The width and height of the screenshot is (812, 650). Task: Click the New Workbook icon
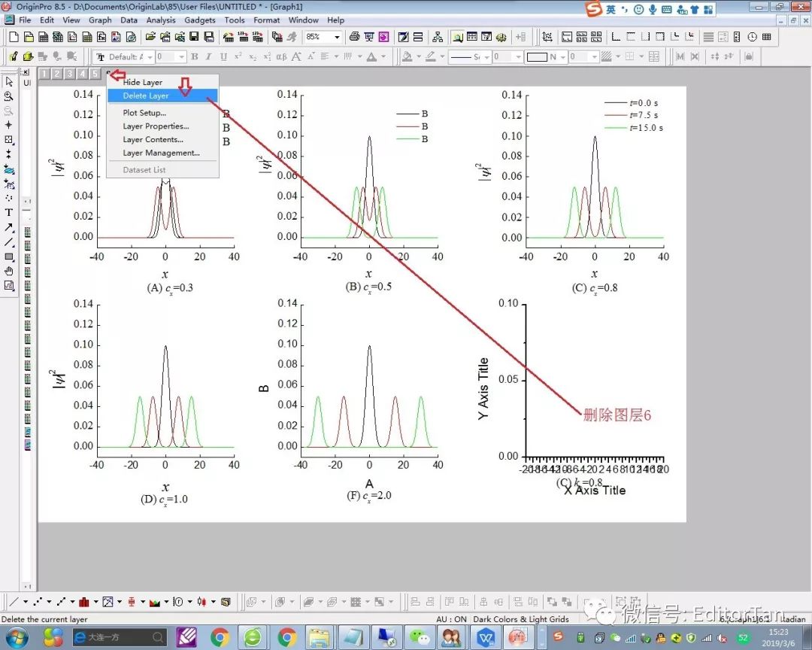pos(44,37)
